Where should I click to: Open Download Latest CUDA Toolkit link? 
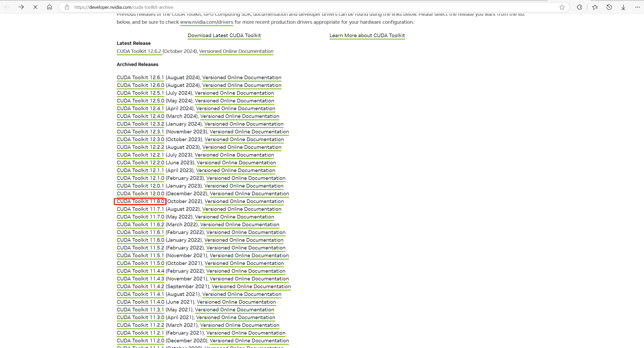click(x=224, y=35)
